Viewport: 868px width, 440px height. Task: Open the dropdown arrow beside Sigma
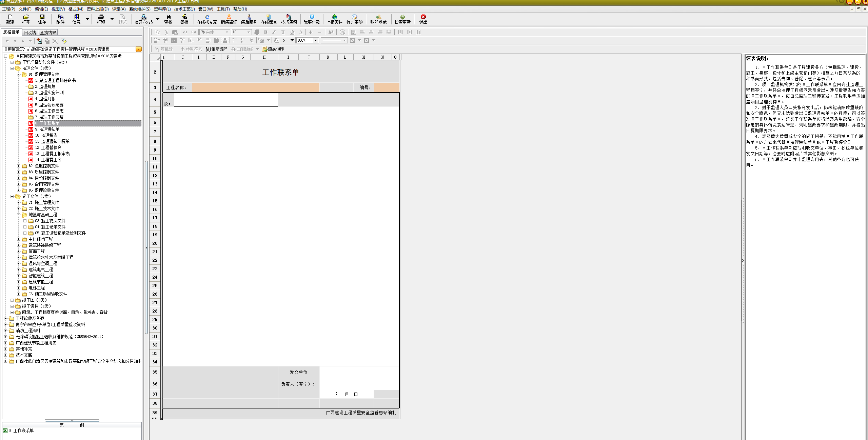(292, 40)
